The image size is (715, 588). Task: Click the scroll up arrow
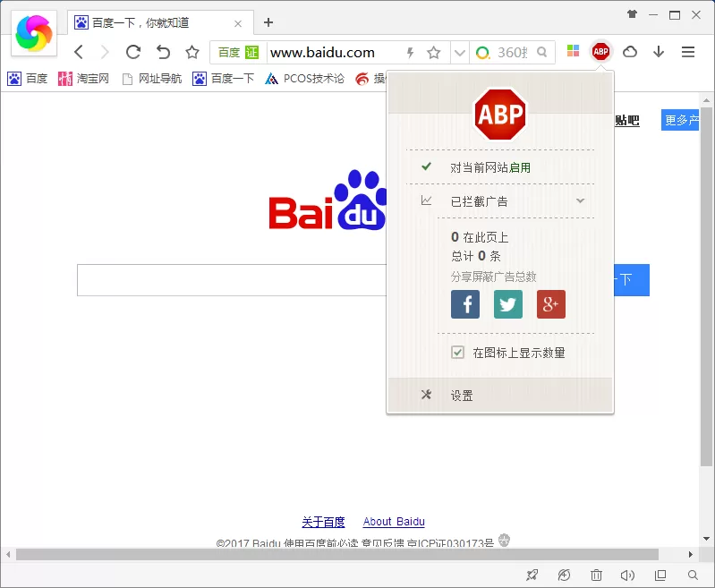[x=706, y=100]
